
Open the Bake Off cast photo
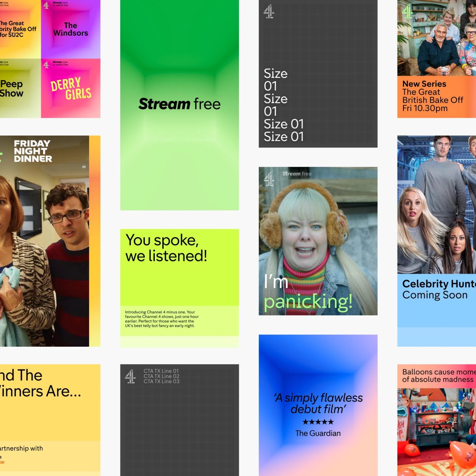pos(437,38)
